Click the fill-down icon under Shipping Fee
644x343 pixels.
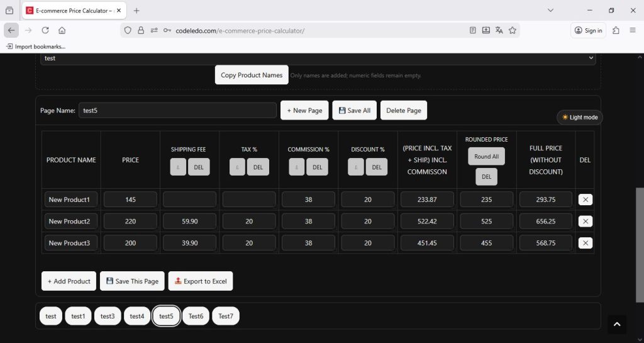pos(178,167)
